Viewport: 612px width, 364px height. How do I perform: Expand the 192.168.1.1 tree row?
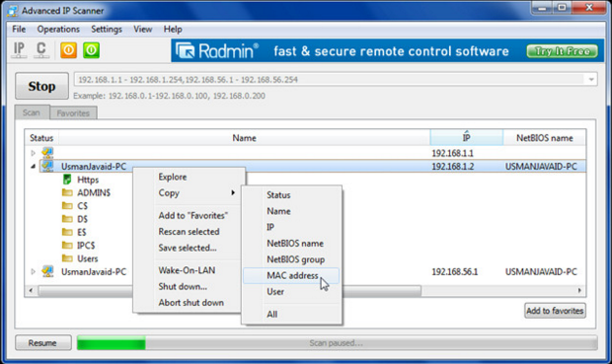coord(34,153)
